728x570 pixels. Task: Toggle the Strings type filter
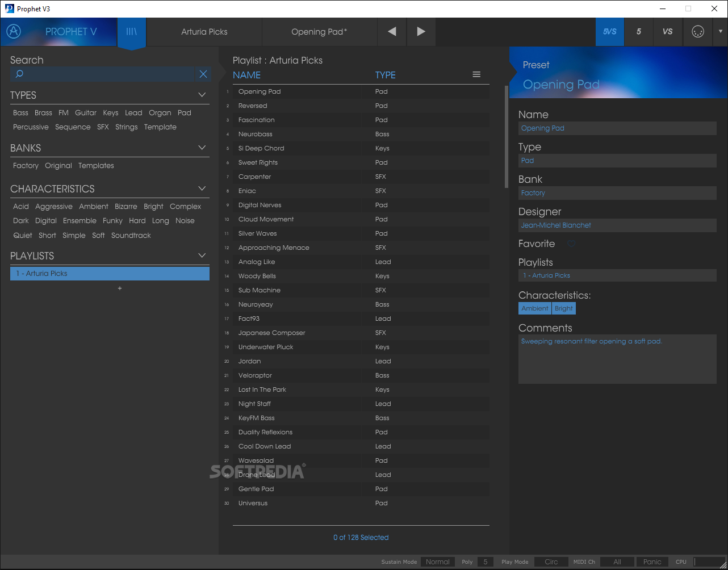(x=127, y=127)
